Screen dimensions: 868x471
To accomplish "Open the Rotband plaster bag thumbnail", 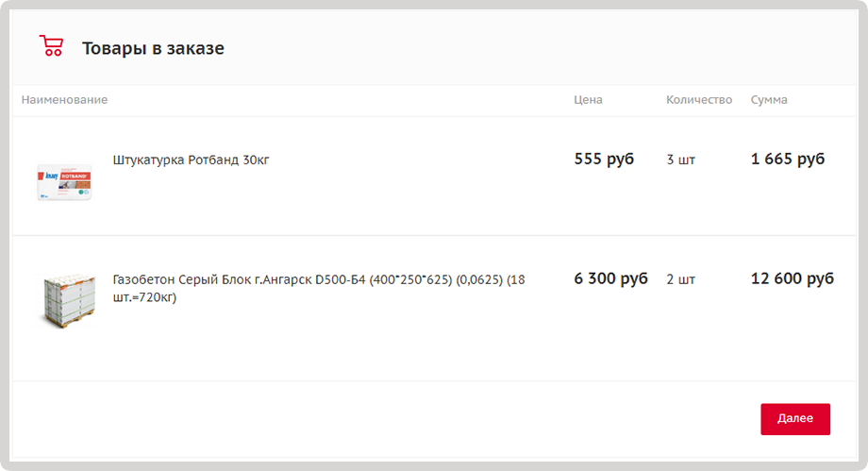I will [64, 182].
